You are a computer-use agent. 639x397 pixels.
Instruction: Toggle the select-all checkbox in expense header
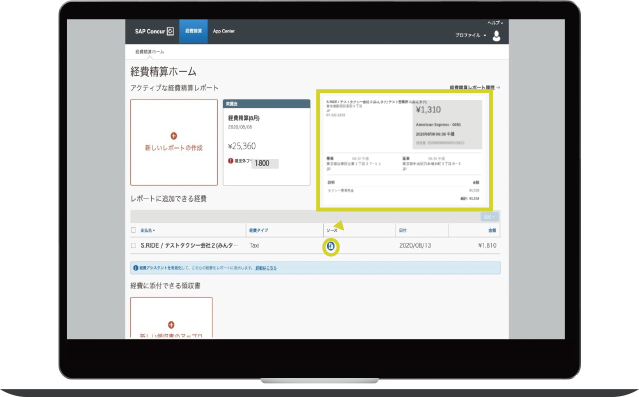[133, 230]
